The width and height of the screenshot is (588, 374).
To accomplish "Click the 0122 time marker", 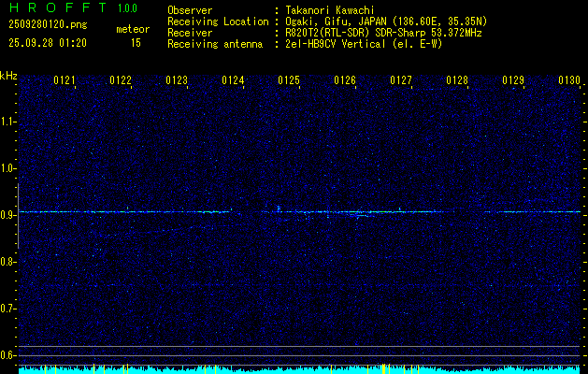I will pos(121,80).
